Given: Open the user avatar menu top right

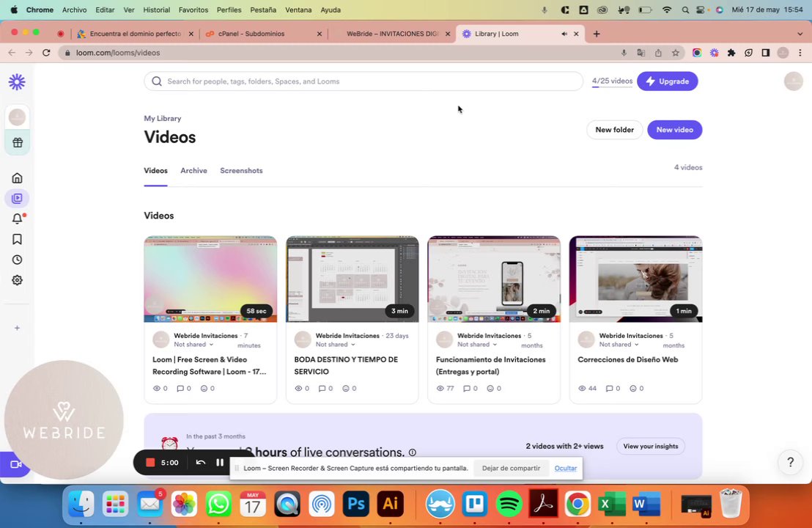Looking at the screenshot, I should point(794,81).
